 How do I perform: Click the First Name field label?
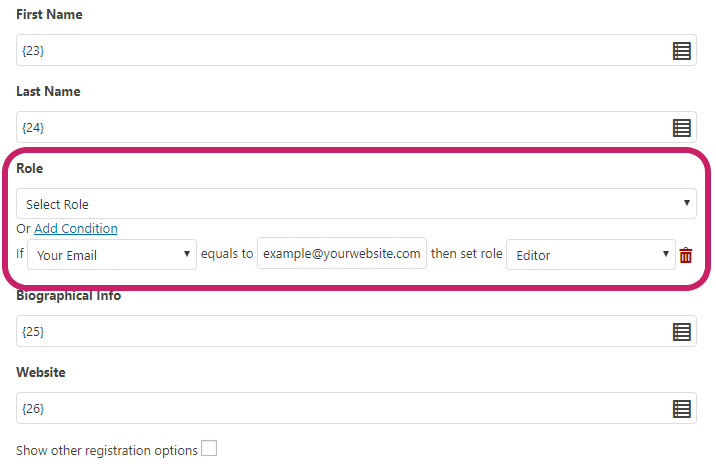click(49, 15)
